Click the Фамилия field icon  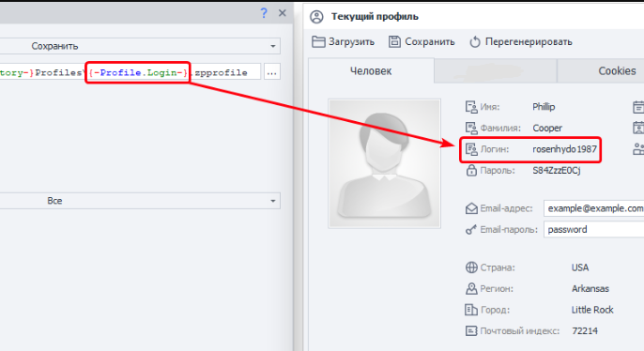(x=471, y=128)
